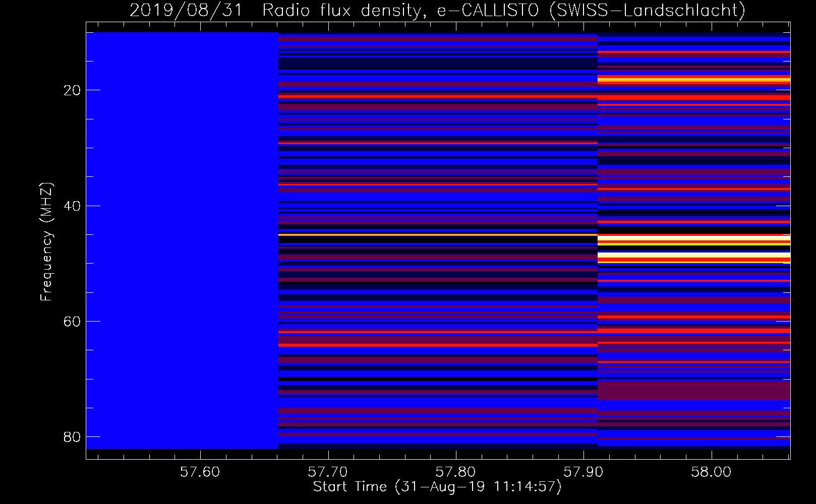The width and height of the screenshot is (816, 504).
Task: Click the "Start Time (31-Aug-19 11:14:57)" label
Action: tap(437, 487)
